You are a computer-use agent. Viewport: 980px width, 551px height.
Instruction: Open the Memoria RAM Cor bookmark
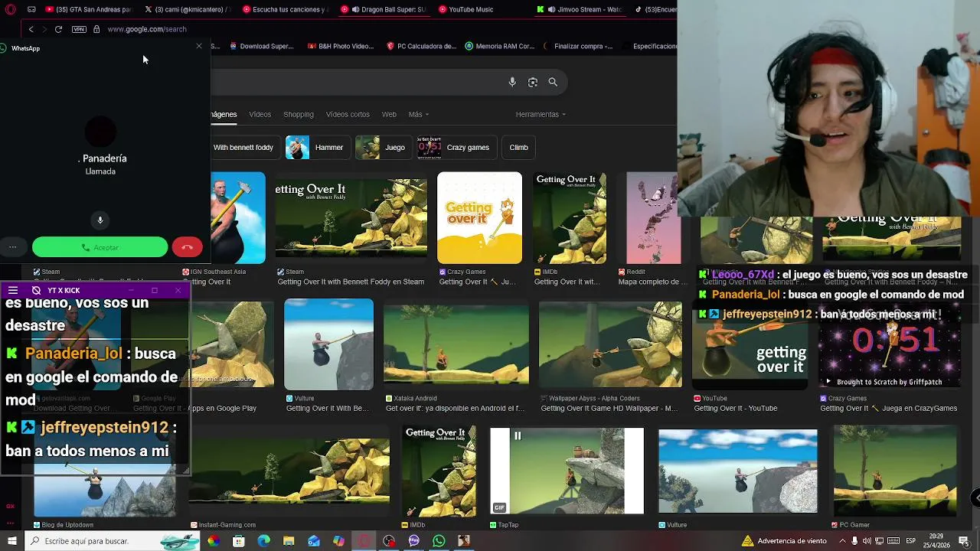[x=500, y=46]
